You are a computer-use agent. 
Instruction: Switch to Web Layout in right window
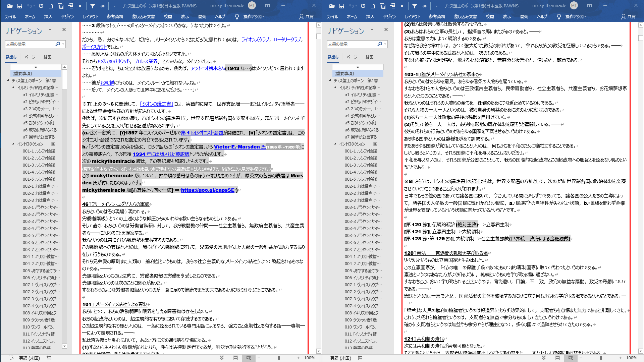point(571,358)
